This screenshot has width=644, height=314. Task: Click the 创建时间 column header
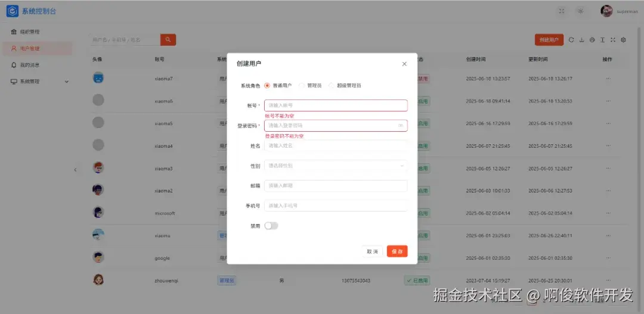pyautogui.click(x=476, y=59)
